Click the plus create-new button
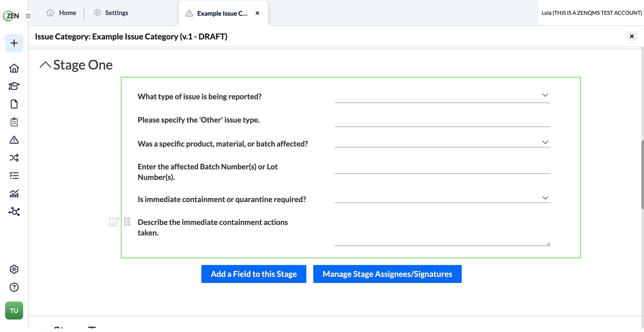 coord(14,43)
